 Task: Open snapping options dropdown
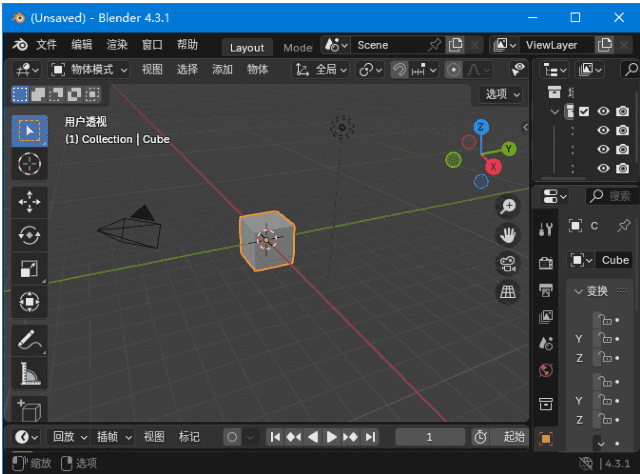pos(424,70)
